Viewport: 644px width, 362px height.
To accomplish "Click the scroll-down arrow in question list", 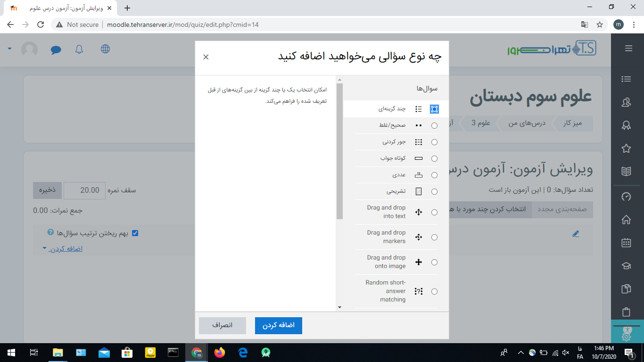I will (x=339, y=307).
